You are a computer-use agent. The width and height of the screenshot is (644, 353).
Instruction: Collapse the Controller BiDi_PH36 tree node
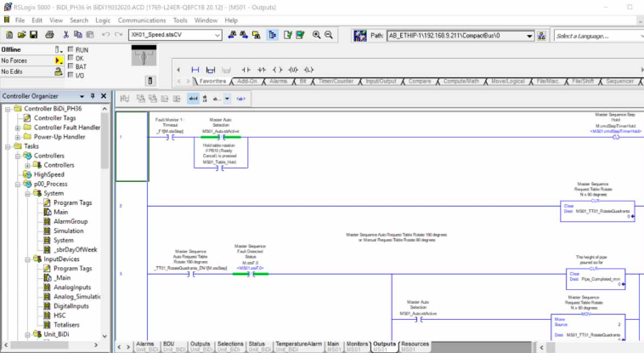click(8, 109)
